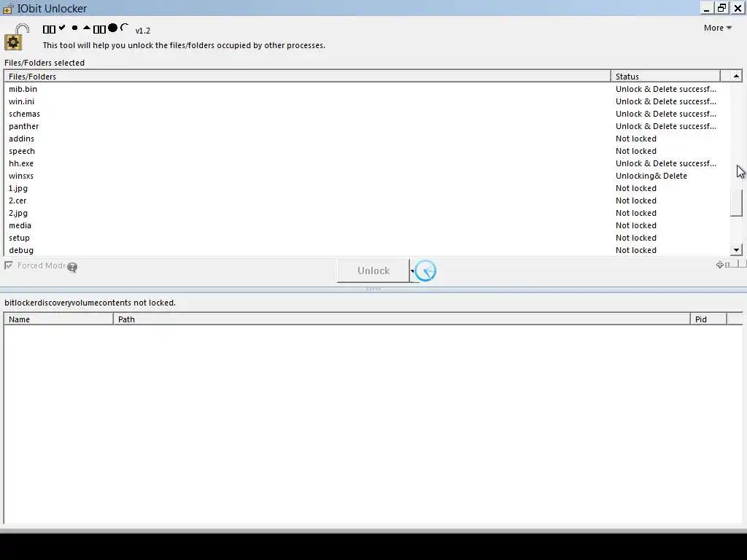747x560 pixels.
Task: Click the file list scrollbar thumb
Action: tap(737, 203)
